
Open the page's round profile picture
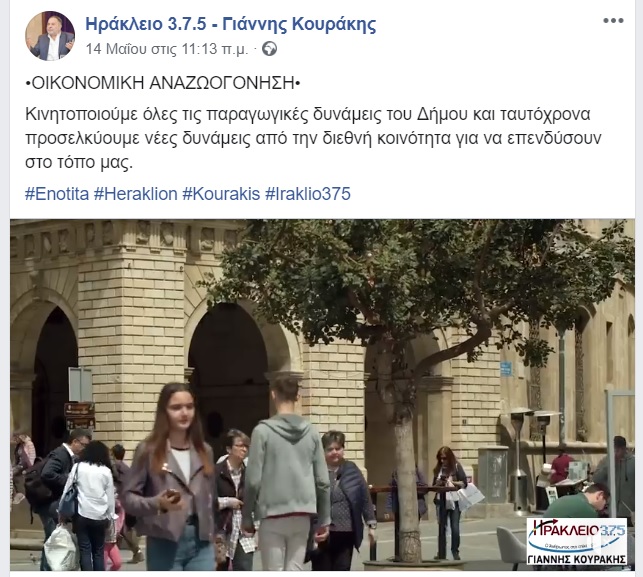coord(50,36)
